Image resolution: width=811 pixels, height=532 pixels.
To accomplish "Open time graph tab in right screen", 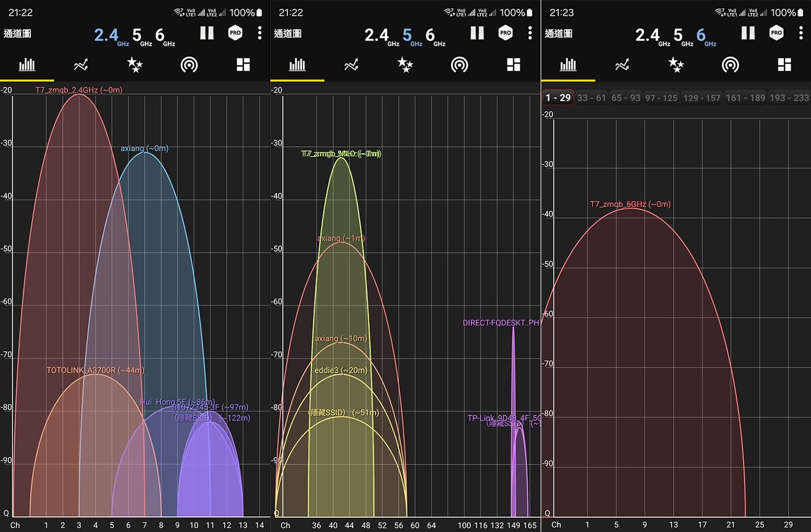I will click(x=622, y=65).
